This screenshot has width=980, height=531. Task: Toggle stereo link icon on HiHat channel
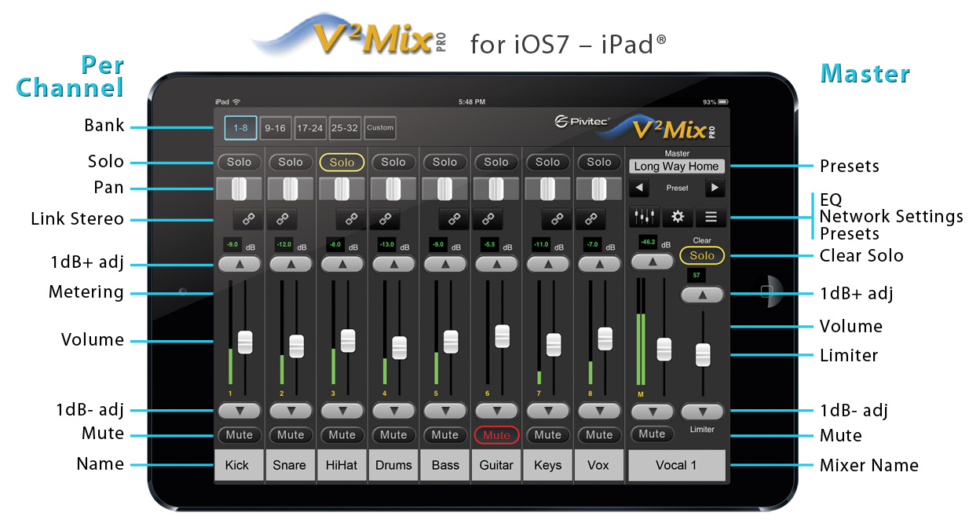350,218
